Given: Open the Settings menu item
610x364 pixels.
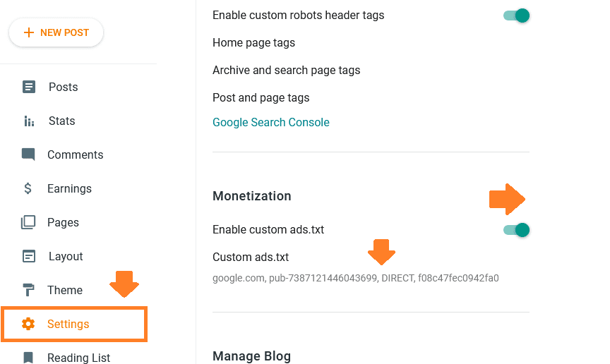Looking at the screenshot, I should click(x=68, y=324).
